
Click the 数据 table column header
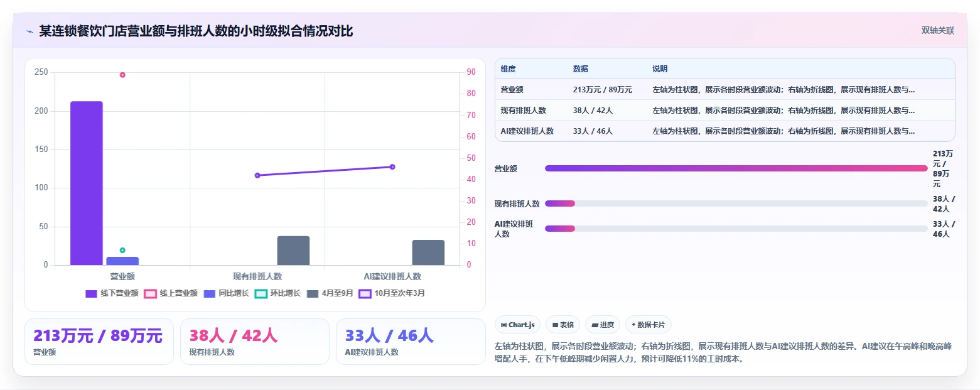581,69
